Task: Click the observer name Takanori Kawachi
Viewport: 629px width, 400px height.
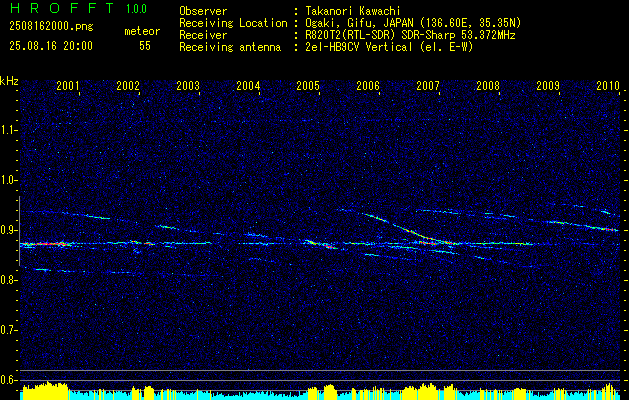Action: click(x=353, y=11)
